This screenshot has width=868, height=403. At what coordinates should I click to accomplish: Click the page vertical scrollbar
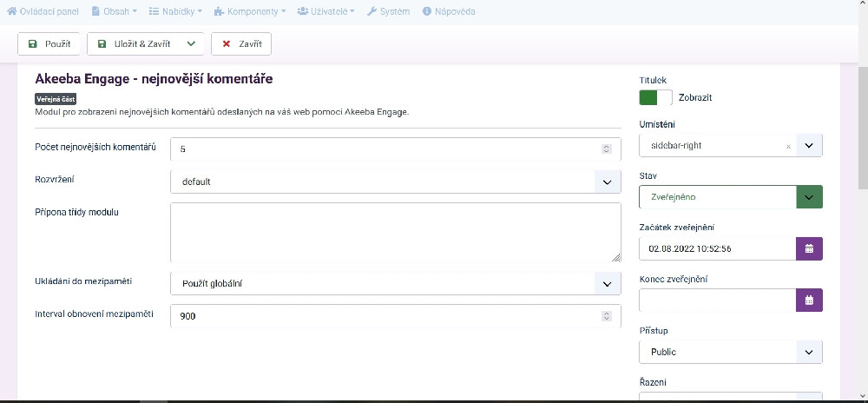862,130
